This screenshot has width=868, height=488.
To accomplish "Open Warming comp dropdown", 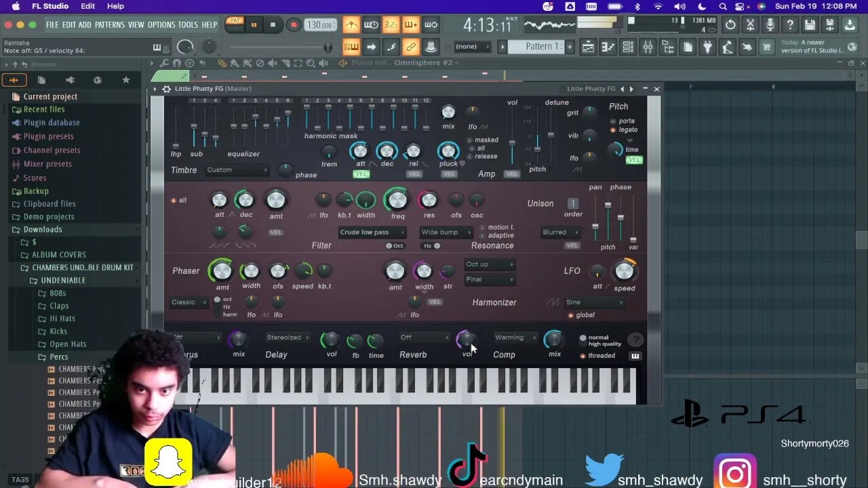I will click(x=515, y=338).
